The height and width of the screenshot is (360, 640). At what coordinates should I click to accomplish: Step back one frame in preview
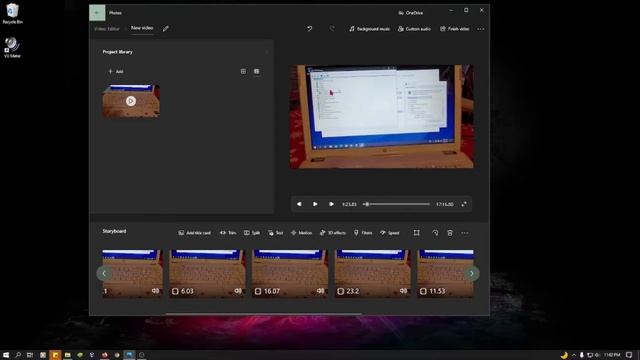[x=299, y=204]
